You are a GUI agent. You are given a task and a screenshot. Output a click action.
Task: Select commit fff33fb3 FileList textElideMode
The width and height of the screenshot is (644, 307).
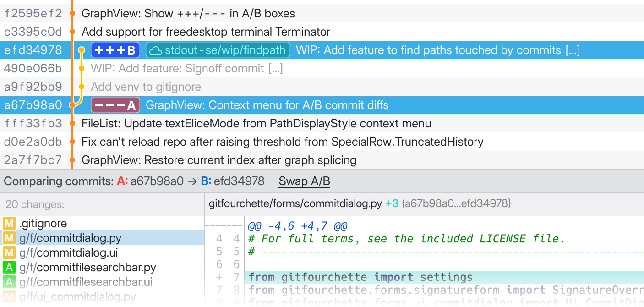coord(256,124)
